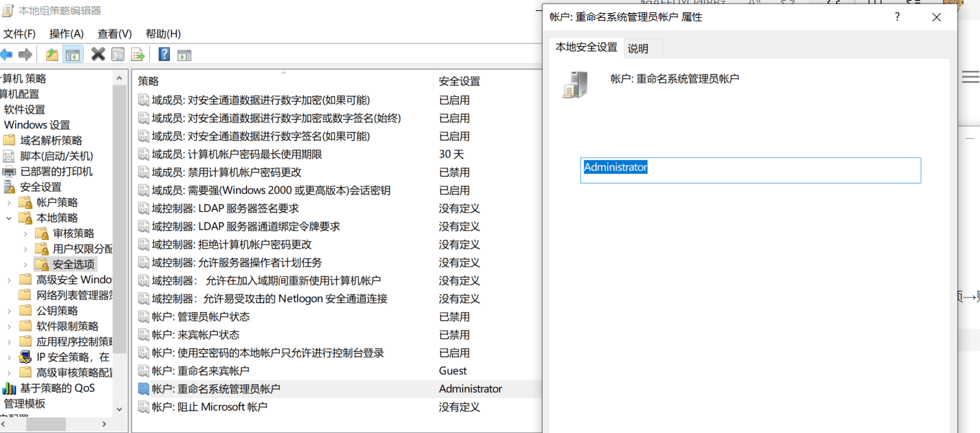This screenshot has height=433, width=980.
Task: Toggle the console tree pane icon
Action: tap(72, 54)
